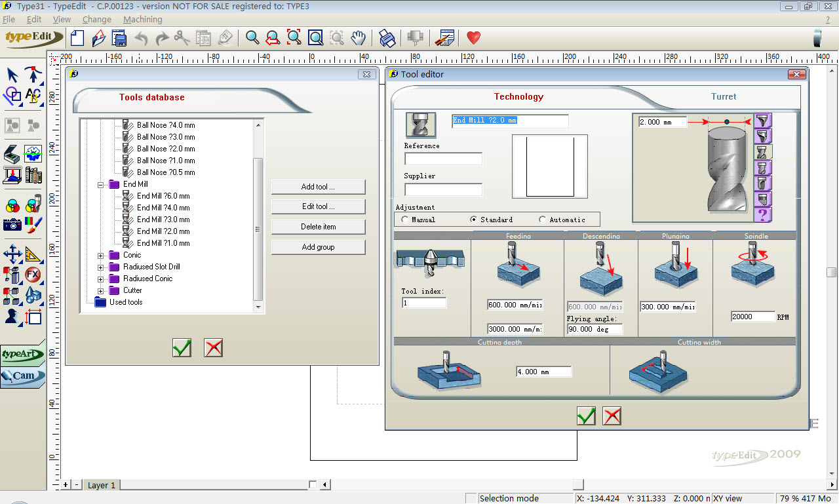Save the document with the floppy disk icon
This screenshot has width=839, height=504.
click(x=119, y=37)
